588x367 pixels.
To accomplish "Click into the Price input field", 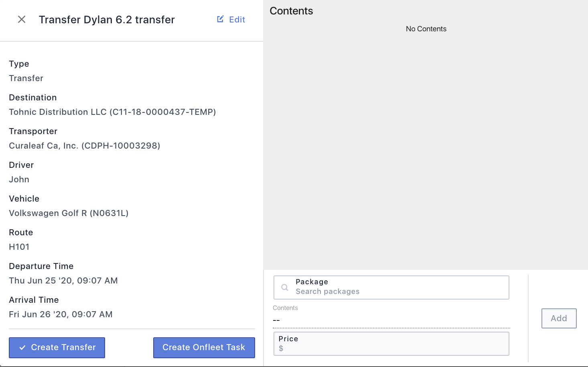I will (x=391, y=344).
